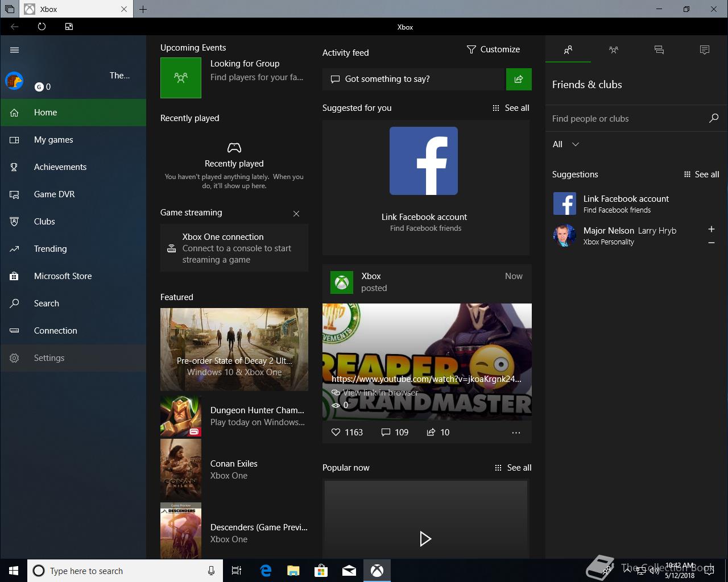
Task: Click Link Facebook account suggestion
Action: click(636, 203)
